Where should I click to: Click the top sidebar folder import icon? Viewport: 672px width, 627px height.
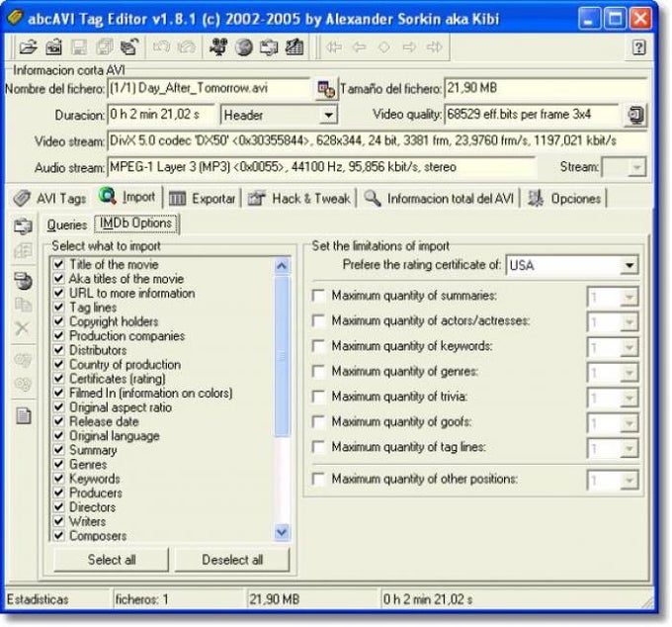23,225
